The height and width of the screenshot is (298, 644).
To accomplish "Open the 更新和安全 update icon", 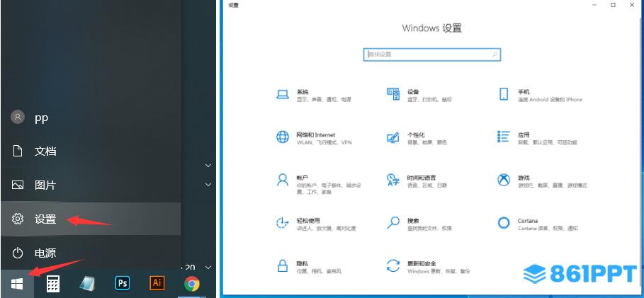I will 393,265.
